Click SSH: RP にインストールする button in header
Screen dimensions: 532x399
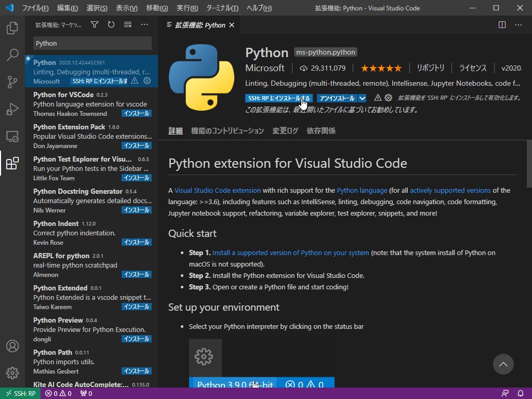[279, 98]
